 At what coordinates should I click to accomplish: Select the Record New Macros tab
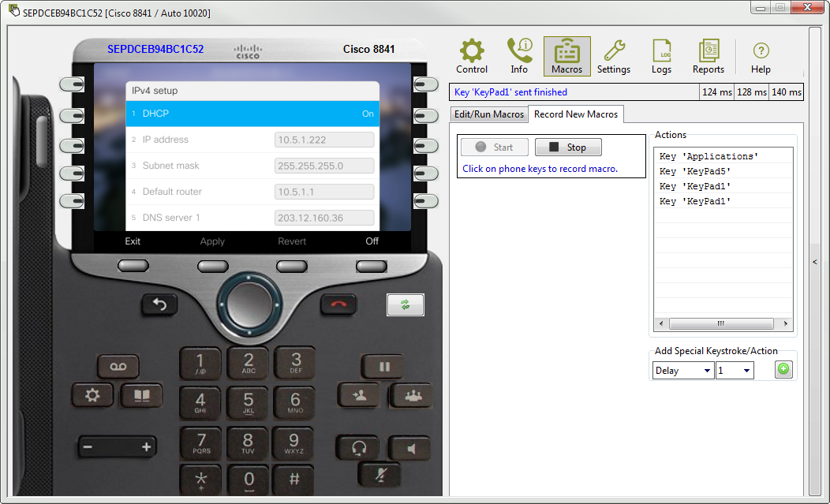[575, 114]
